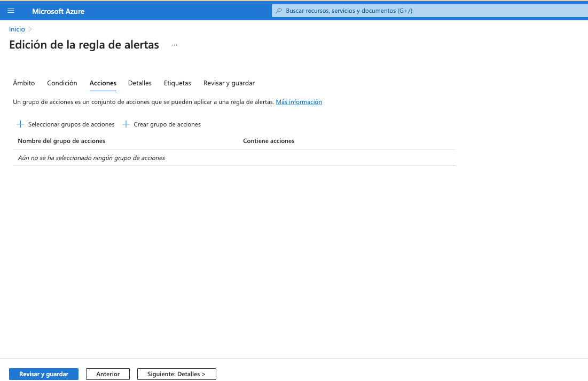The height and width of the screenshot is (381, 588).
Task: Sort by Nombre del grupo de acciones column
Action: tap(61, 141)
